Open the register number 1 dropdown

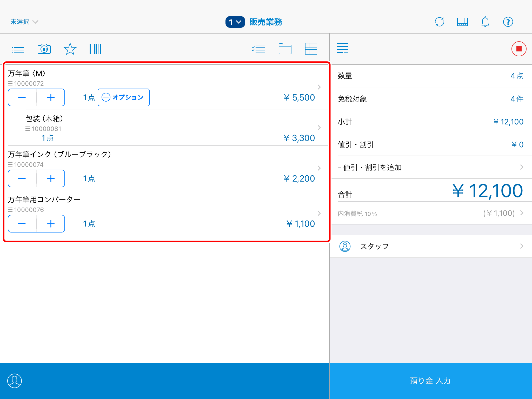[235, 22]
